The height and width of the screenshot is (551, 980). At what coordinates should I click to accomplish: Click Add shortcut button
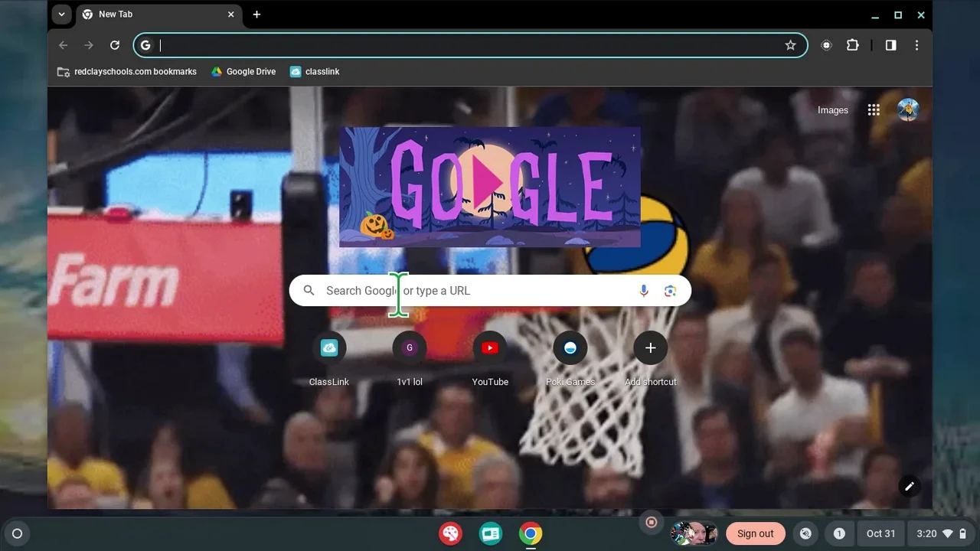click(x=650, y=348)
